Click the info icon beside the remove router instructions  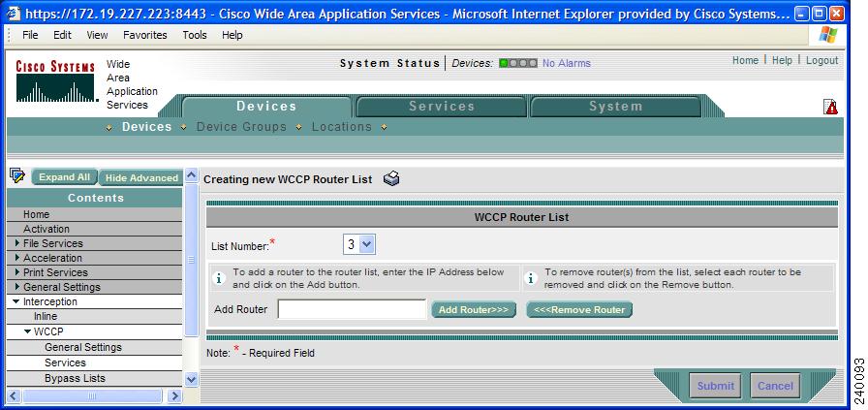[531, 279]
